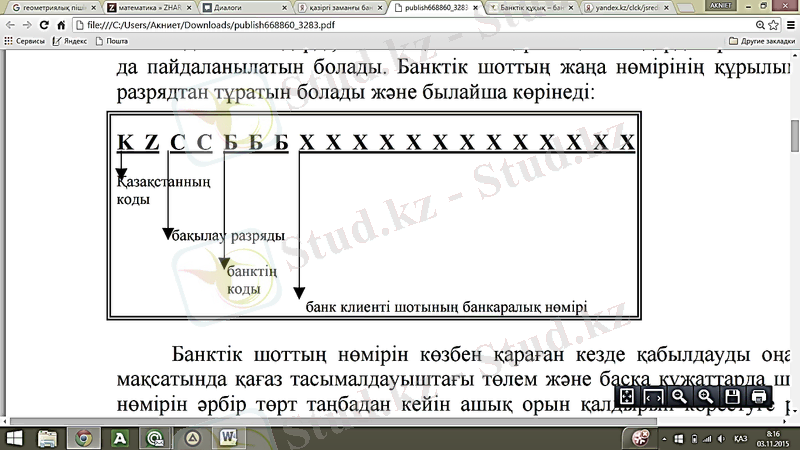Open the 'Банктік құқық' browser tab
Image resolution: width=800 pixels, height=450 pixels.
coord(531,8)
